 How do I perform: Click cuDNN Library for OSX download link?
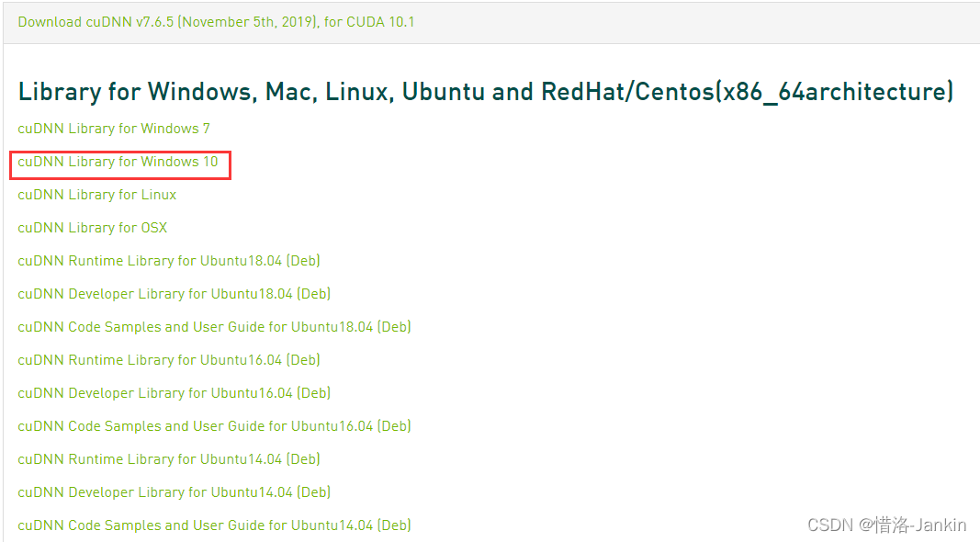[92, 228]
